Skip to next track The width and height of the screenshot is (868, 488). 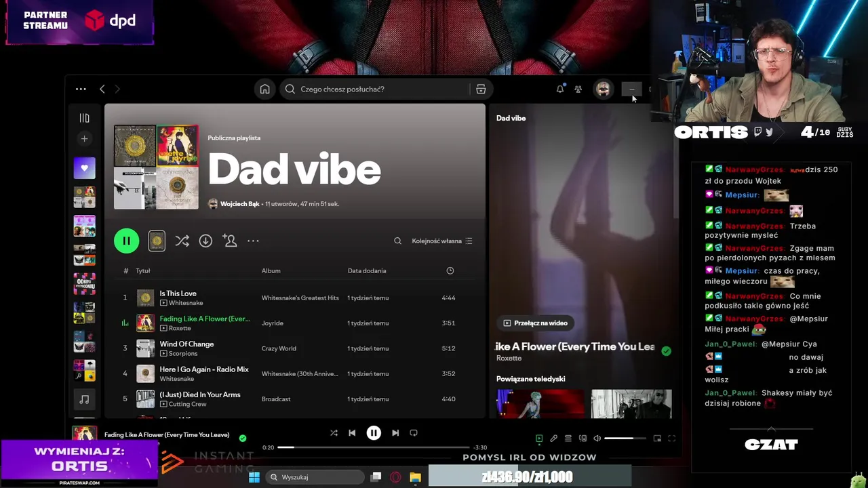point(395,433)
